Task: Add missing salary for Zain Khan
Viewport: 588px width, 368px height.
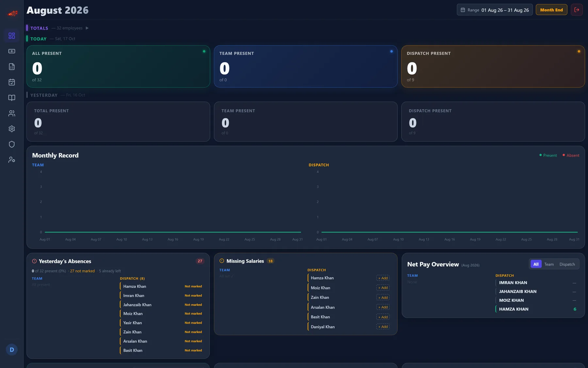Action: 383,298
